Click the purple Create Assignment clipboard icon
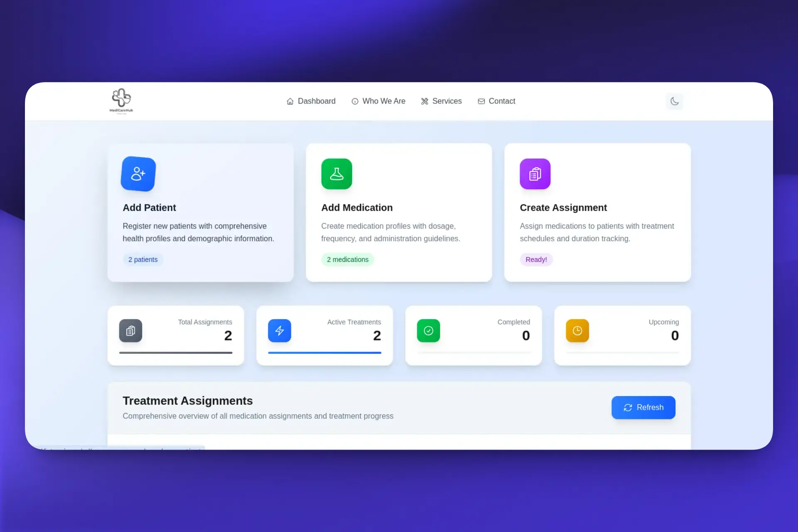798x532 pixels. coord(535,174)
